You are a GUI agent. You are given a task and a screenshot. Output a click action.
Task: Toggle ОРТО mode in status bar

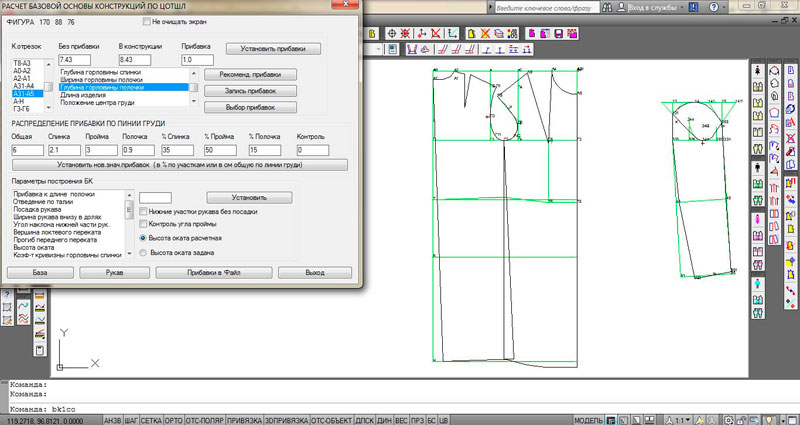pyautogui.click(x=174, y=420)
